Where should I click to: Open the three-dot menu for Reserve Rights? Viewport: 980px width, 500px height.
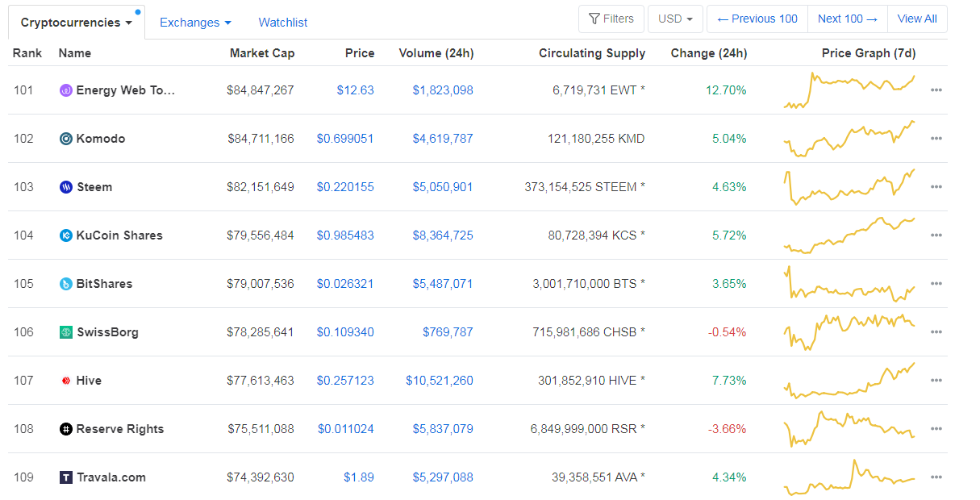point(936,429)
